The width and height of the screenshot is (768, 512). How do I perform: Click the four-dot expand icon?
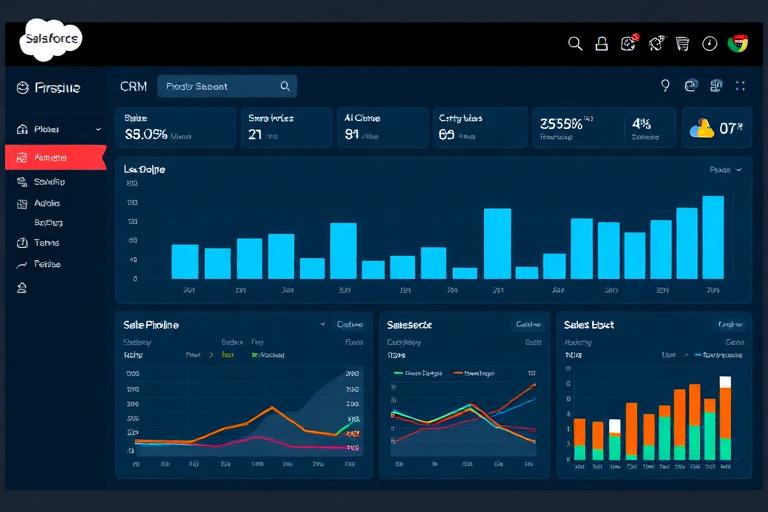740,86
